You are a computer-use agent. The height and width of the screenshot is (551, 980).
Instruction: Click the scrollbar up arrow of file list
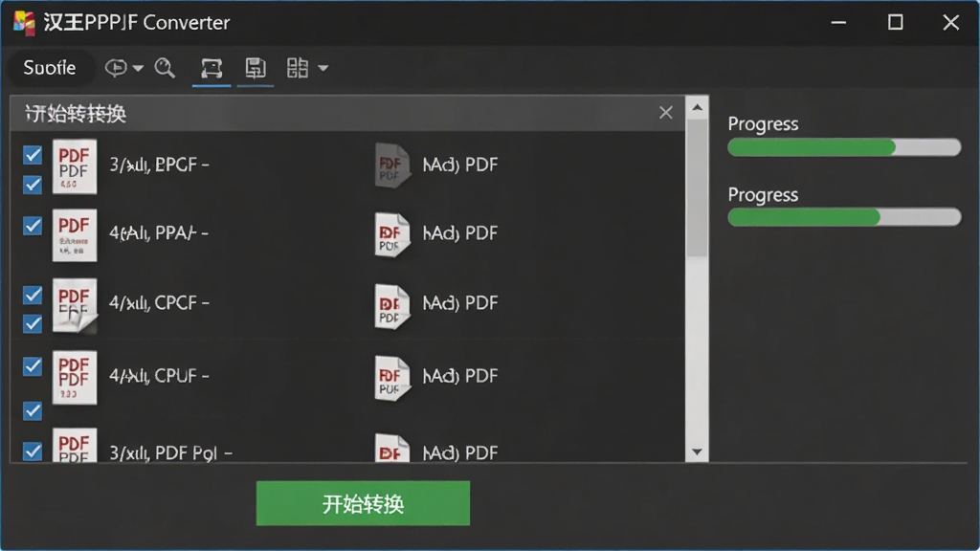point(697,107)
